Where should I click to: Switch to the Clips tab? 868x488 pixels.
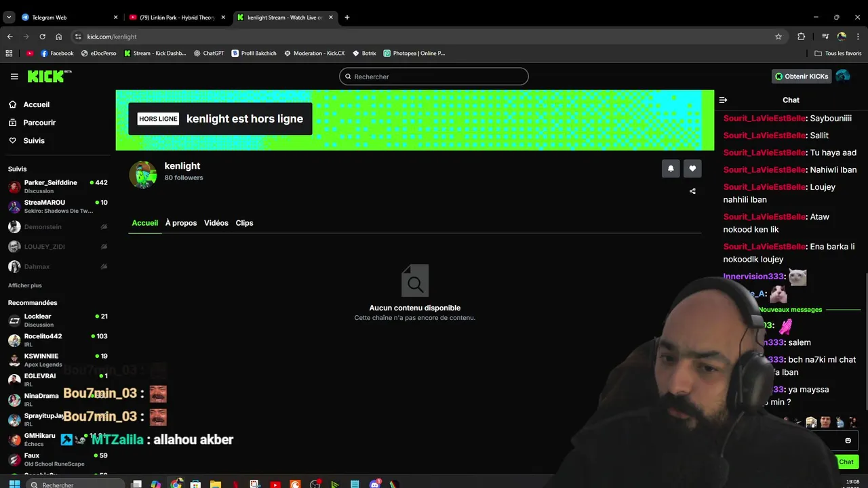(244, 223)
